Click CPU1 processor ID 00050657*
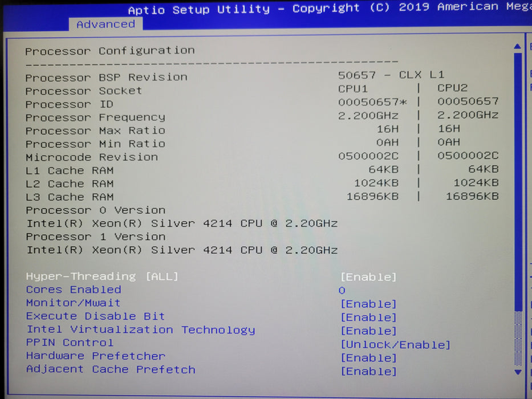Screen dimensions: 532x399 click(x=372, y=102)
